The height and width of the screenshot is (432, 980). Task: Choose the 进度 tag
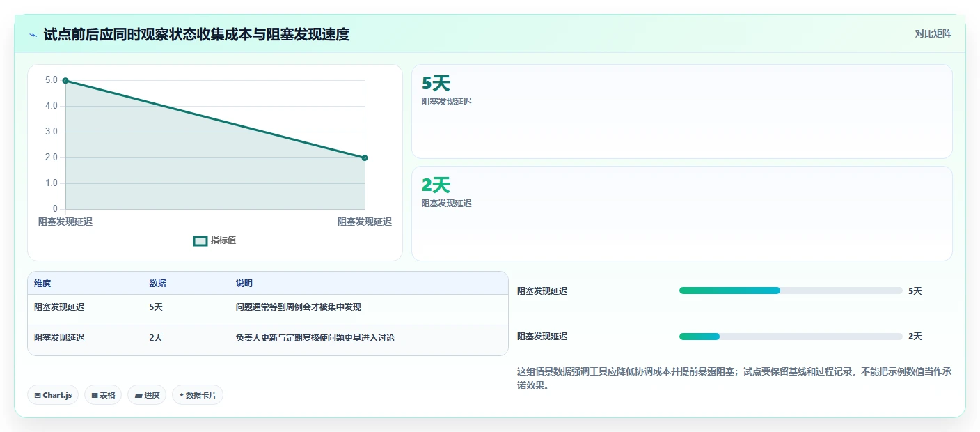tap(147, 395)
